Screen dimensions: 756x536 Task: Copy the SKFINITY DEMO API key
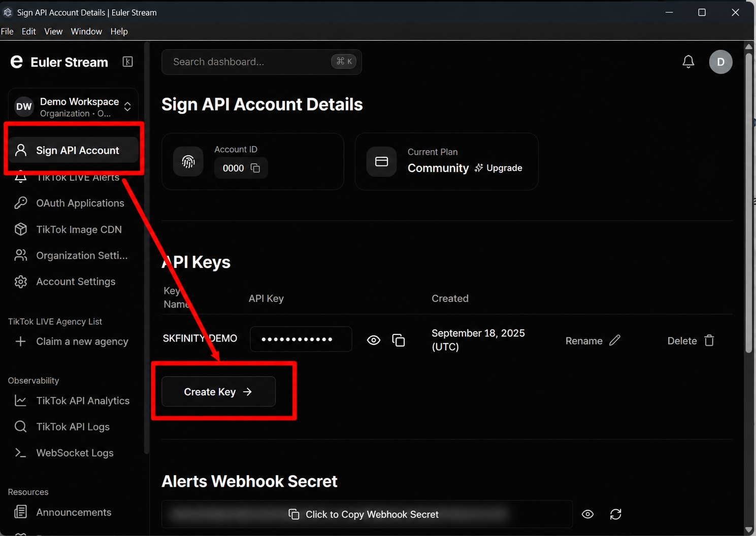[x=399, y=340]
